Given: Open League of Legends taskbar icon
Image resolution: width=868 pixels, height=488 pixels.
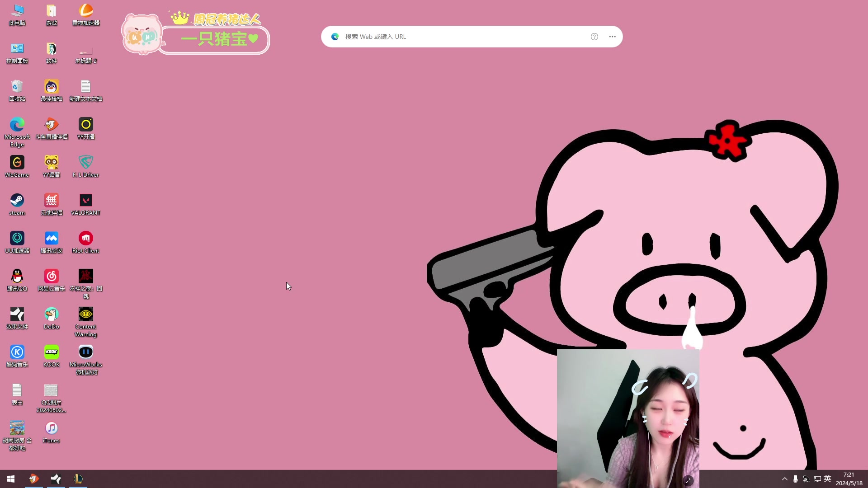Looking at the screenshot, I should (78, 479).
